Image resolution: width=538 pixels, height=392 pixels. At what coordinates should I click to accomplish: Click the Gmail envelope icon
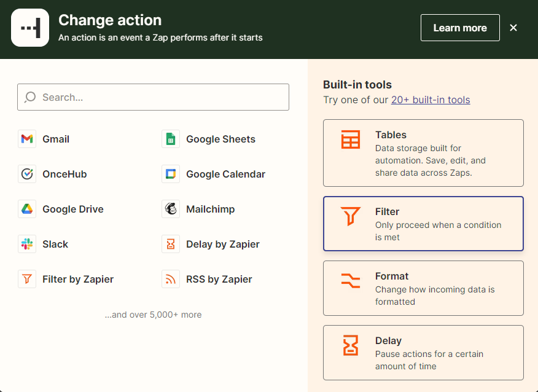pos(27,139)
